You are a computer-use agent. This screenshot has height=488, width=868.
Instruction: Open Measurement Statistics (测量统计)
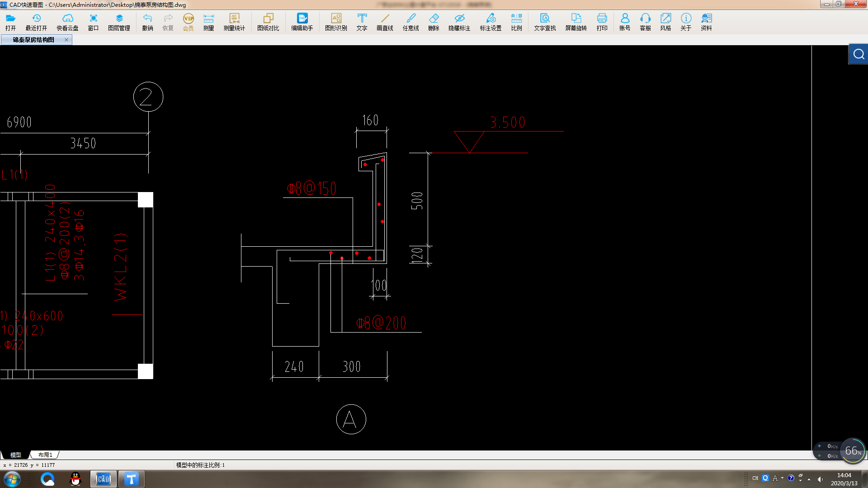tap(234, 22)
